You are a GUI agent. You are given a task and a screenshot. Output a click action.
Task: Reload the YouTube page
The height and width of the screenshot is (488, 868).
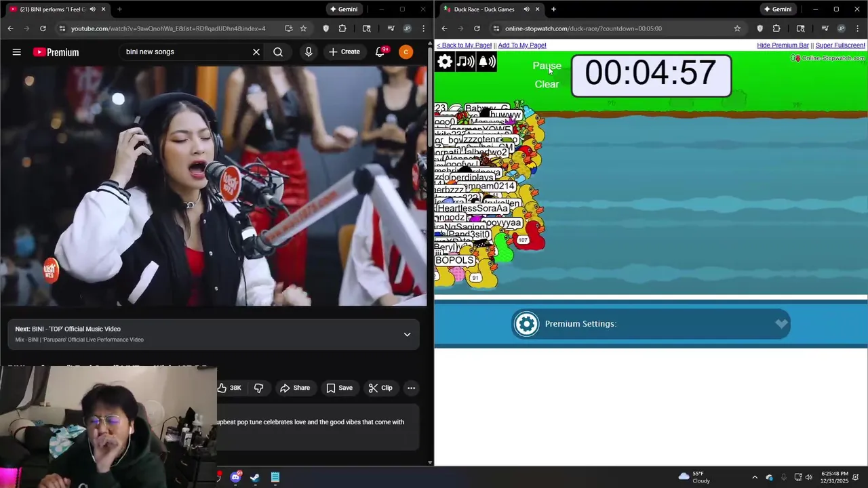tap(43, 28)
